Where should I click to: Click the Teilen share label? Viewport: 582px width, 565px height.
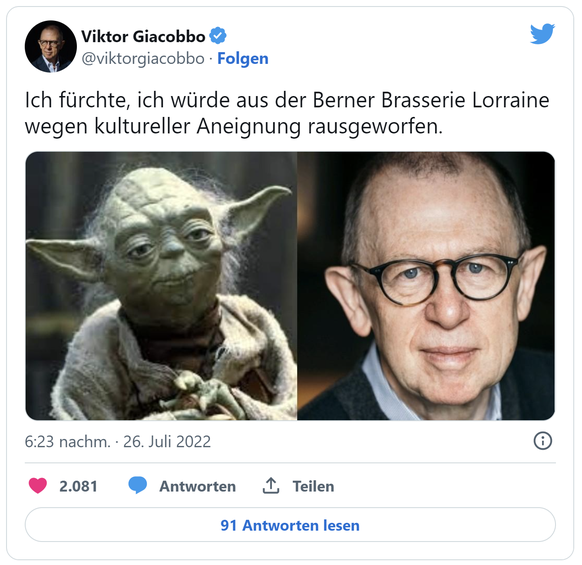[313, 486]
